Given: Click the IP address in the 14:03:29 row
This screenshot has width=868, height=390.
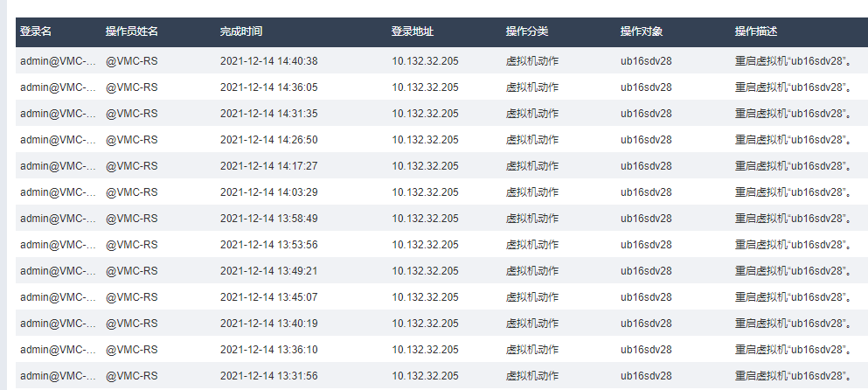Looking at the screenshot, I should pos(425,192).
